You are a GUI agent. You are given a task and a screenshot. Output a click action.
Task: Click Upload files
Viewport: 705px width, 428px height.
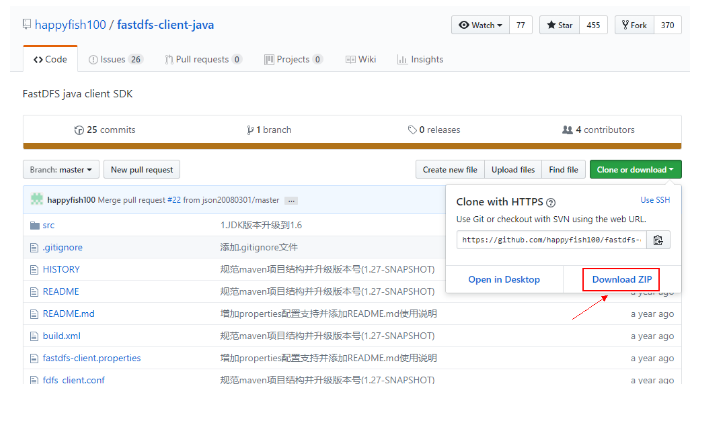tap(513, 169)
